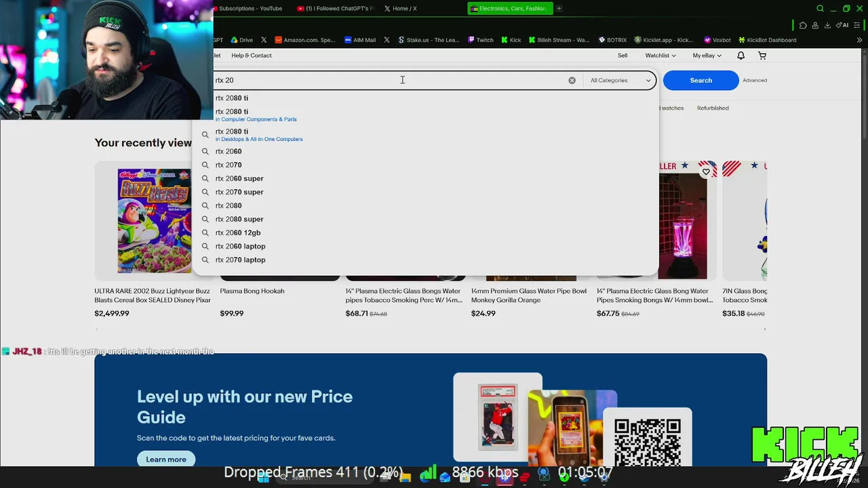Expand the My eBay dropdown
Screen dimensions: 868x488
coord(707,56)
